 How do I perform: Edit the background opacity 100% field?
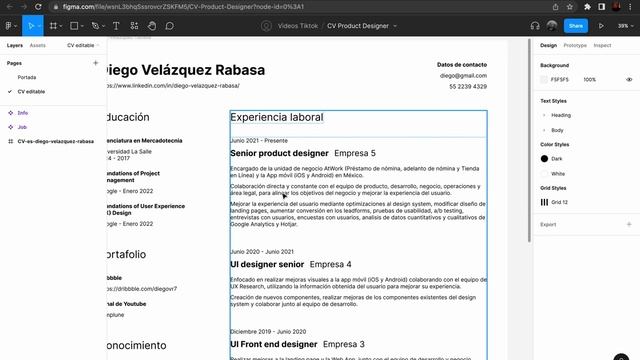(589, 80)
